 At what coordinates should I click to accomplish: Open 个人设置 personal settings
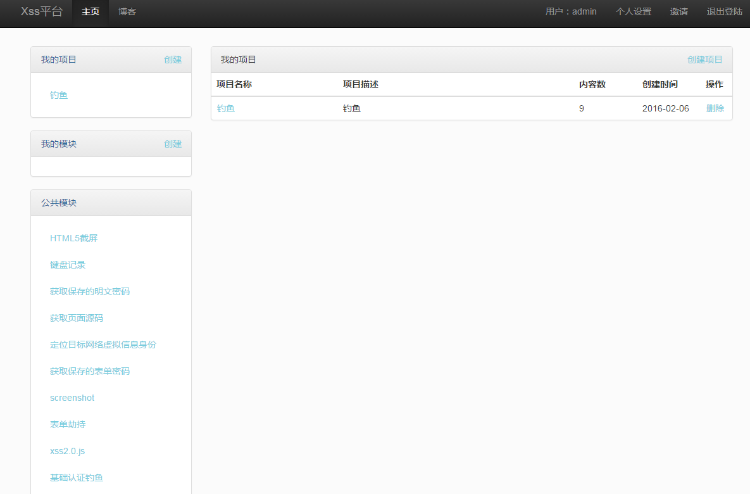click(633, 12)
